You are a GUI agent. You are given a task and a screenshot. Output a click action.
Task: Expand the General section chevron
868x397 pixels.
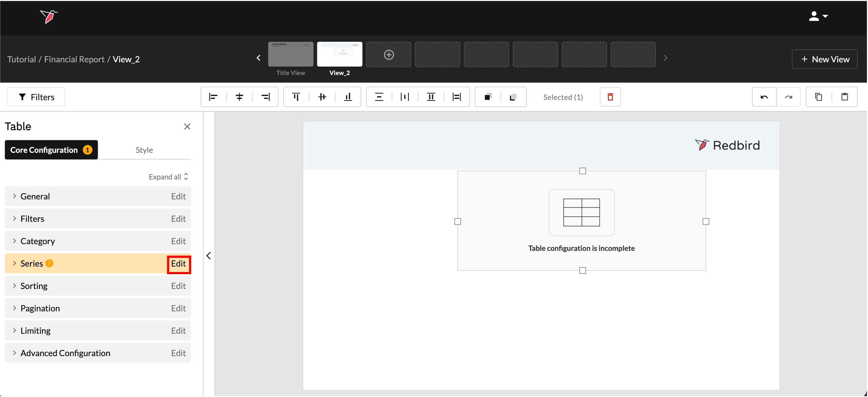[14, 196]
